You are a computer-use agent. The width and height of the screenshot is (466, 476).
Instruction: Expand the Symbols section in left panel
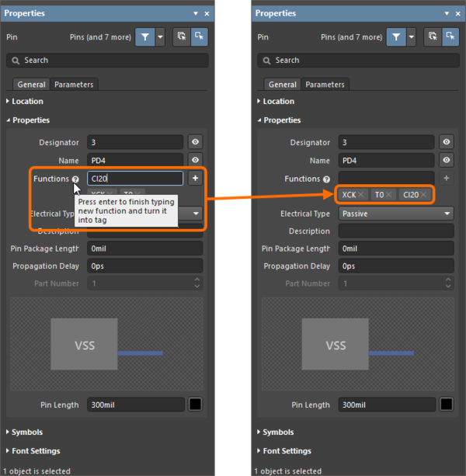27,432
